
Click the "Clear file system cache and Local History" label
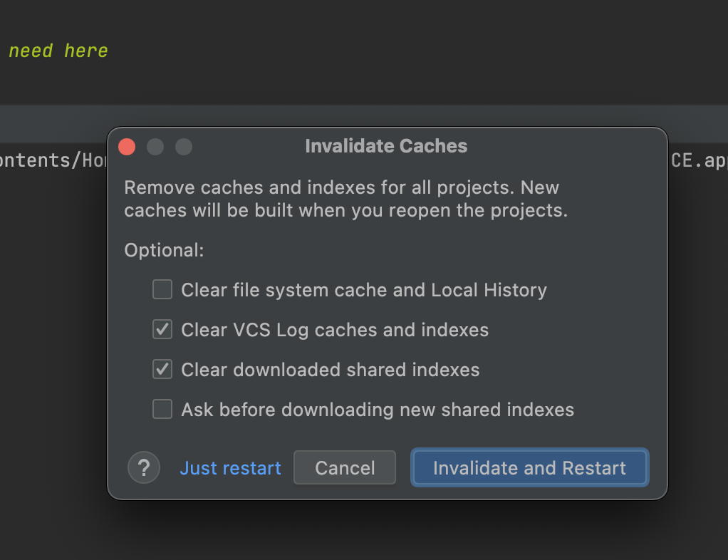point(364,290)
